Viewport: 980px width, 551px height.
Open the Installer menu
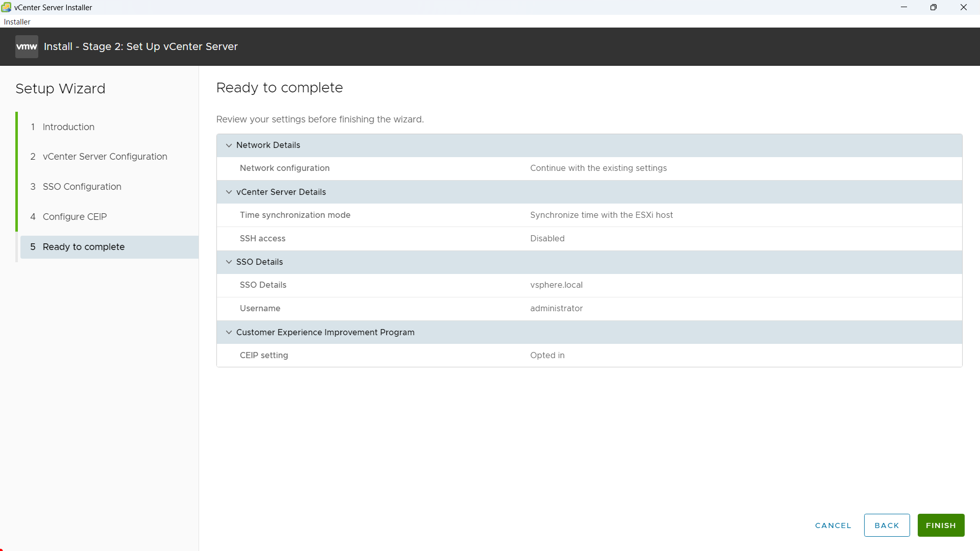click(x=17, y=22)
